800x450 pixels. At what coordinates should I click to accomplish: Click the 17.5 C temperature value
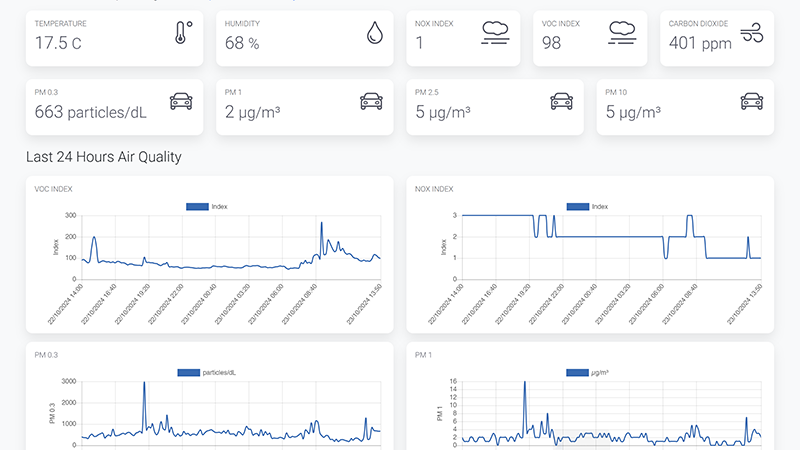coord(58,43)
